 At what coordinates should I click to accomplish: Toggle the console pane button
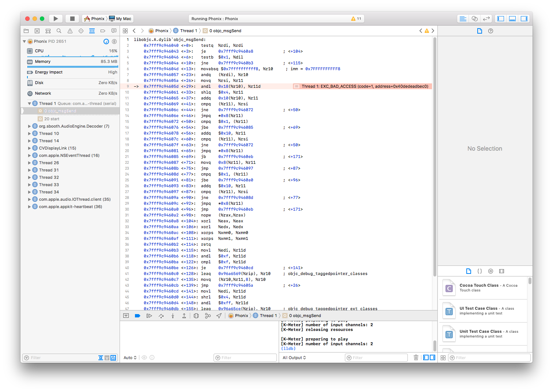tap(432, 358)
